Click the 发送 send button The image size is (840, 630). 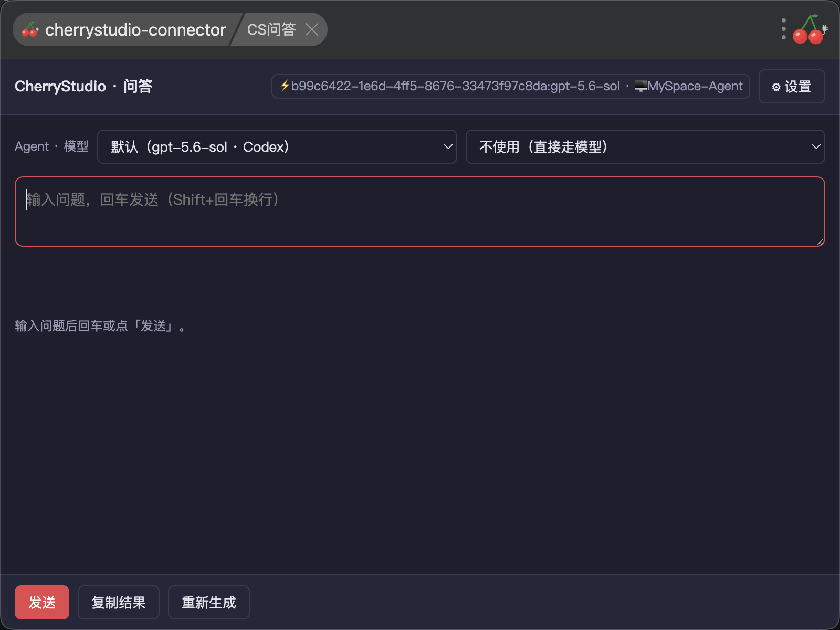42,602
